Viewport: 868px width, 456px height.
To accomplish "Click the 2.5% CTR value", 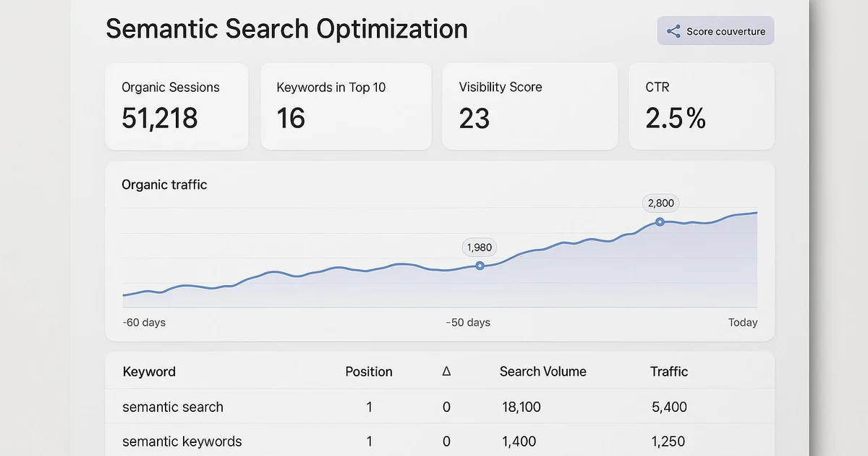I will tap(676, 119).
